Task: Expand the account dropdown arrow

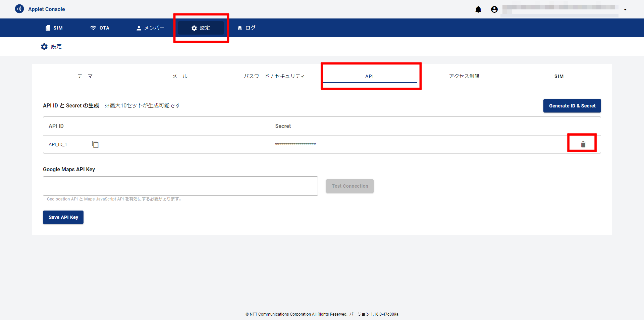Action: pyautogui.click(x=625, y=9)
